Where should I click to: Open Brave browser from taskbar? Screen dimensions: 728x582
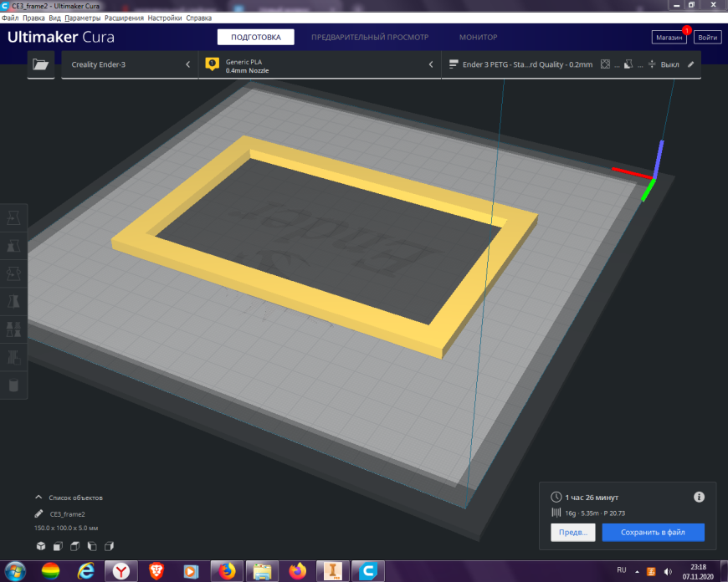156,571
